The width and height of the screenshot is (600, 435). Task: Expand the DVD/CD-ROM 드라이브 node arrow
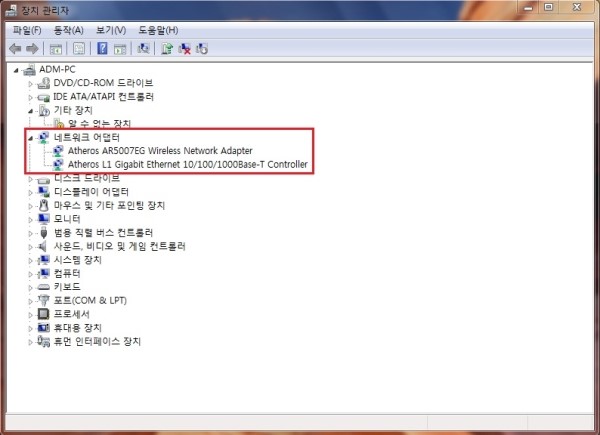click(x=31, y=83)
